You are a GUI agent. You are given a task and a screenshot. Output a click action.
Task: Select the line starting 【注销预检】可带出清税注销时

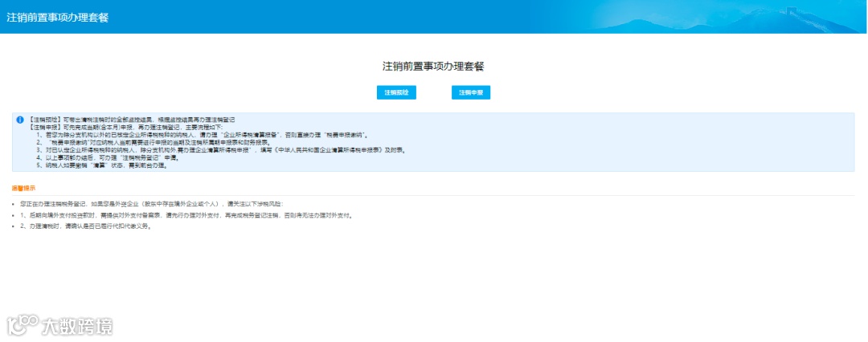click(133, 120)
